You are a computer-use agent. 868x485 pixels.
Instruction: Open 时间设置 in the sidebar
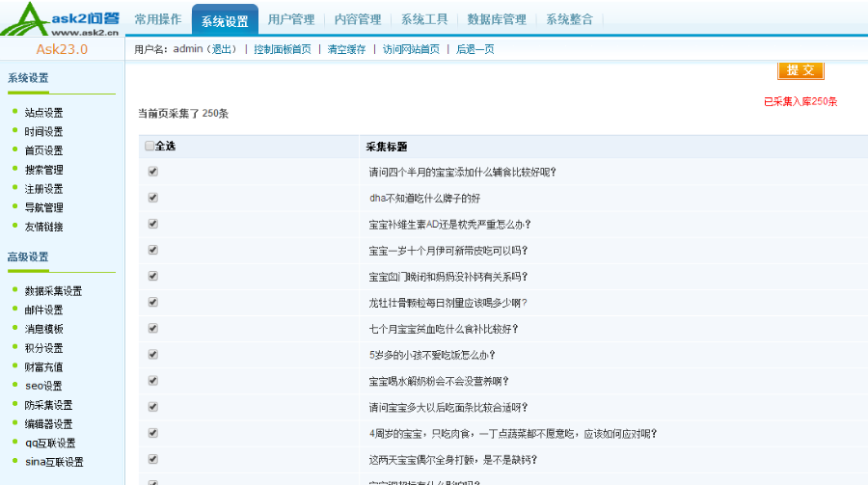pos(43,131)
